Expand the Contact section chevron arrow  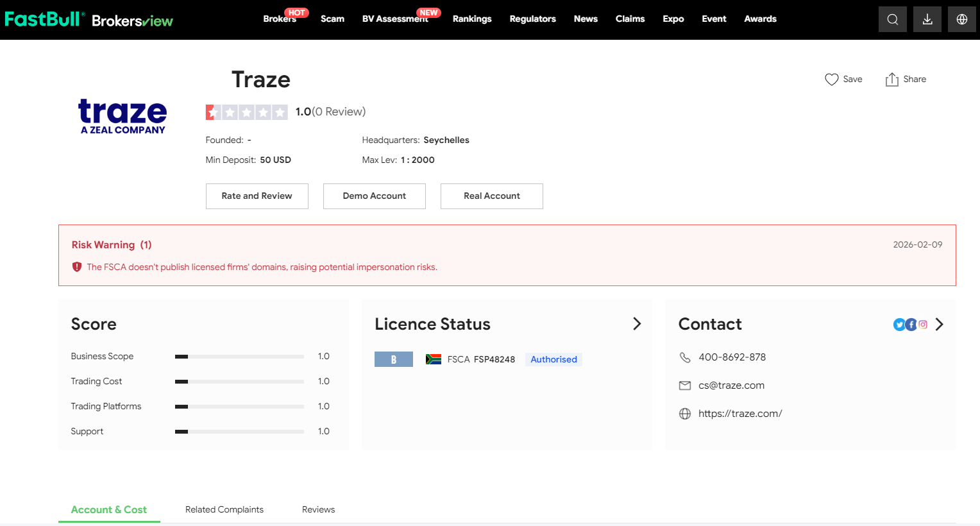(940, 325)
